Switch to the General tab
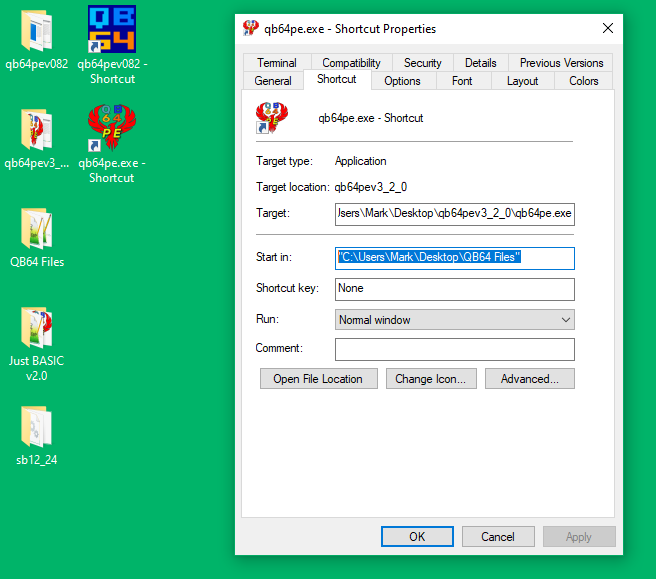656x579 pixels. click(273, 81)
